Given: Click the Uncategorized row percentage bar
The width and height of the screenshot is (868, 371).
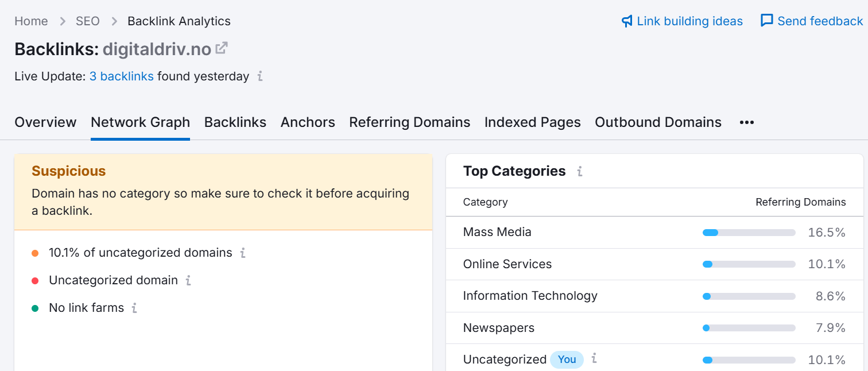Looking at the screenshot, I should (x=749, y=360).
